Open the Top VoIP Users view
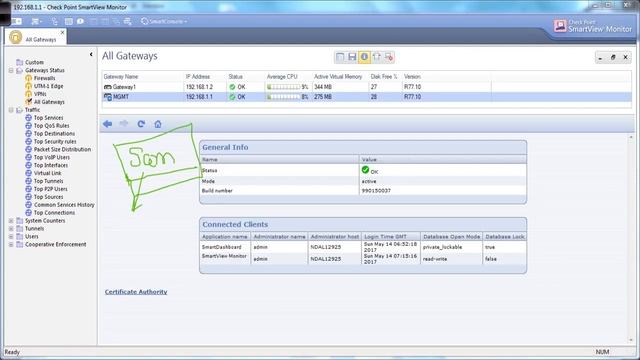640x360 pixels. pyautogui.click(x=51, y=157)
